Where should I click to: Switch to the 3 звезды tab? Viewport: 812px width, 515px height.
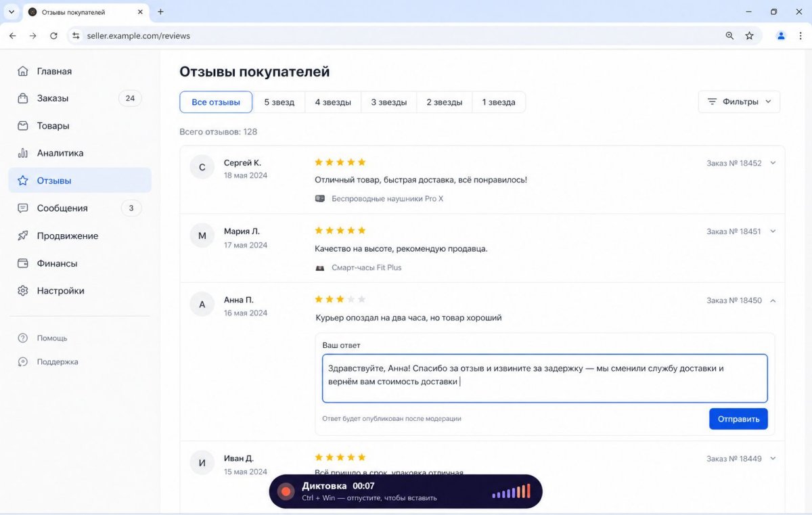(x=388, y=102)
